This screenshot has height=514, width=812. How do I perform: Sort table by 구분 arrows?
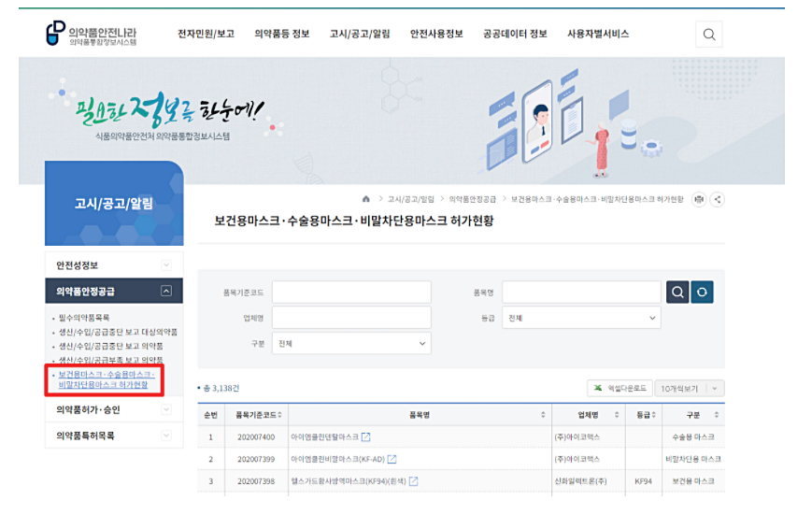coord(716,415)
